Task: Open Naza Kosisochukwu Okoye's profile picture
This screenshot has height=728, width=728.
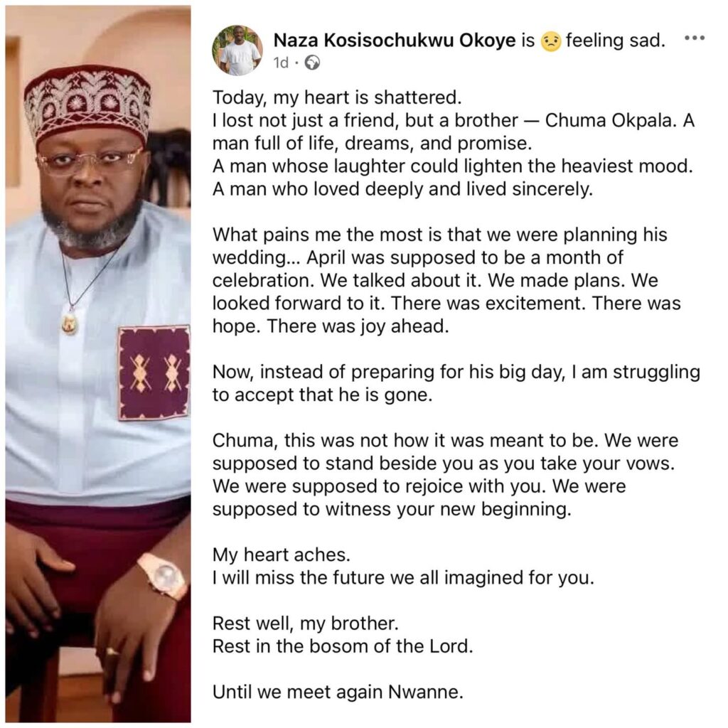Action: [x=237, y=50]
